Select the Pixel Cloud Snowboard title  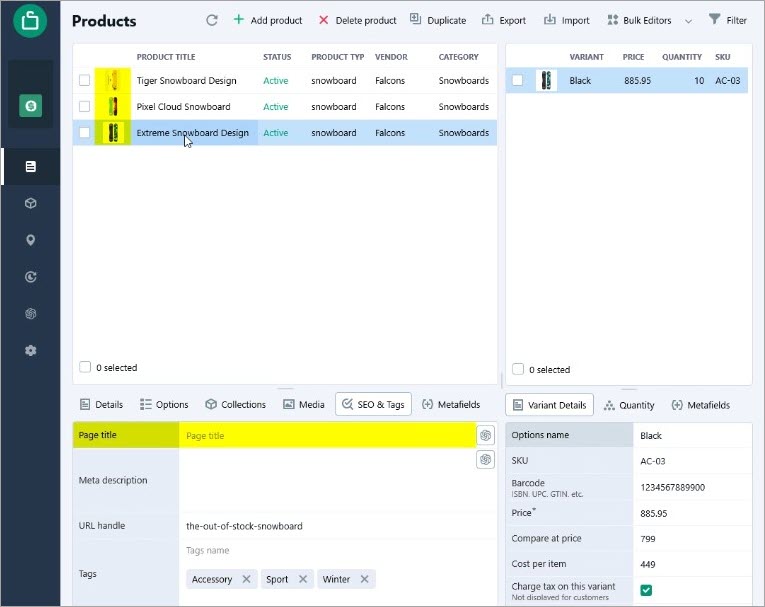(183, 106)
